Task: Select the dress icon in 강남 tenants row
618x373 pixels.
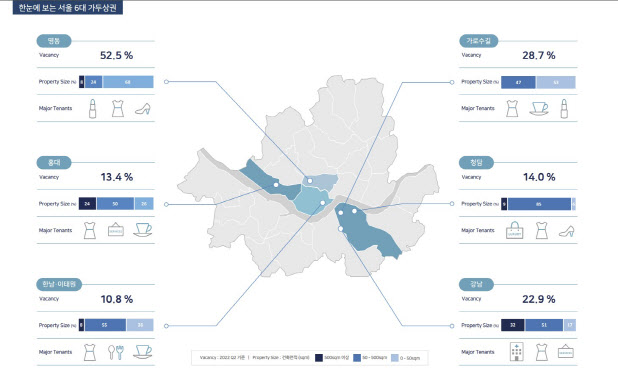Action: tap(542, 352)
